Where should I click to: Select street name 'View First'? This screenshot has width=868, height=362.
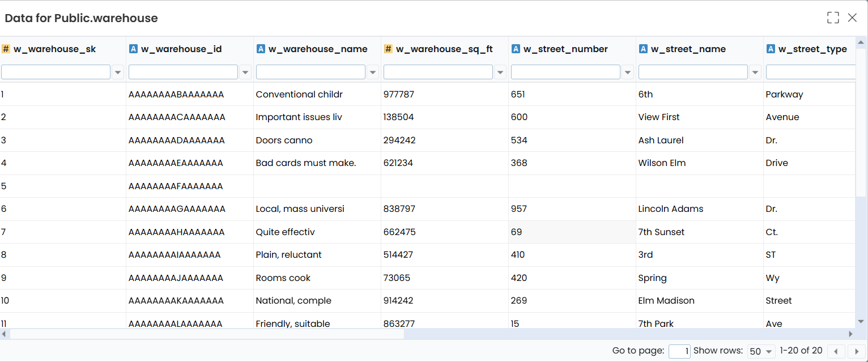click(700, 117)
